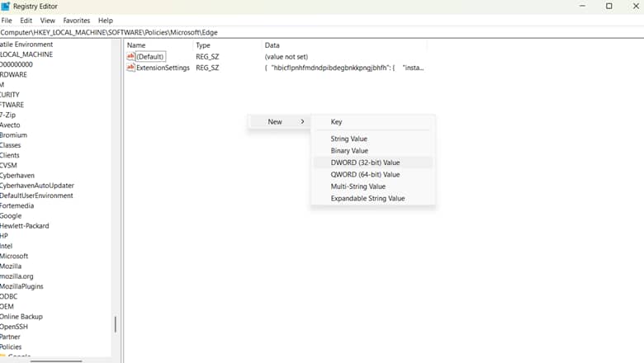Select the Avecto key in tree
This screenshot has width=644, height=363.
[10, 125]
